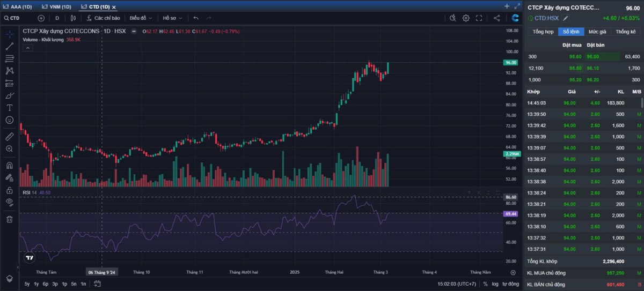644x291 pixels.
Task: Open time axis settings gear near Tháng Năm
Action: (x=513, y=272)
